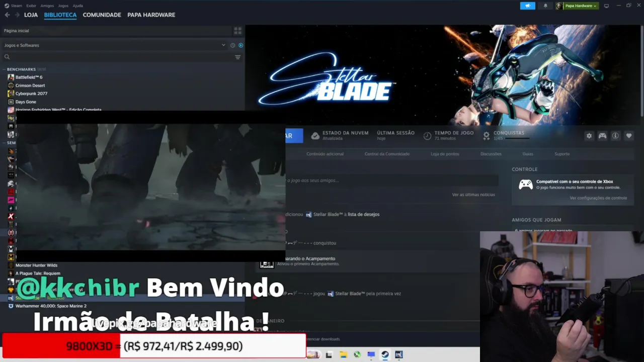The height and width of the screenshot is (362, 644).
Task: Click the Space Marine 2 game icon
Action: point(11,306)
